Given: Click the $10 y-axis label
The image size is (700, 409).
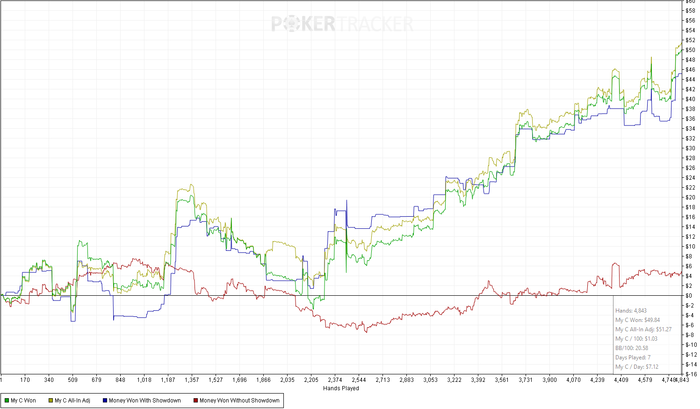Looking at the screenshot, I should click(x=690, y=246).
